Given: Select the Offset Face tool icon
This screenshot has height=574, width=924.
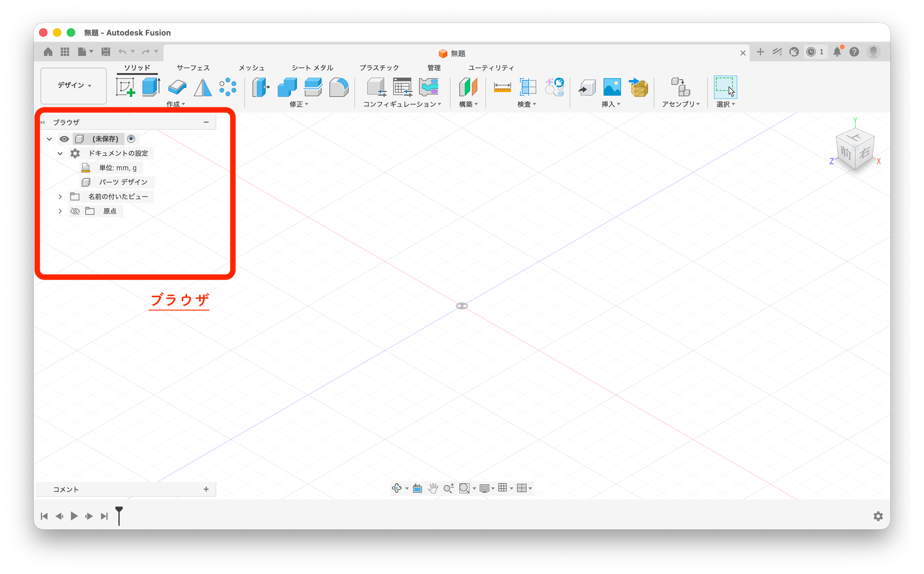Looking at the screenshot, I should click(x=313, y=87).
